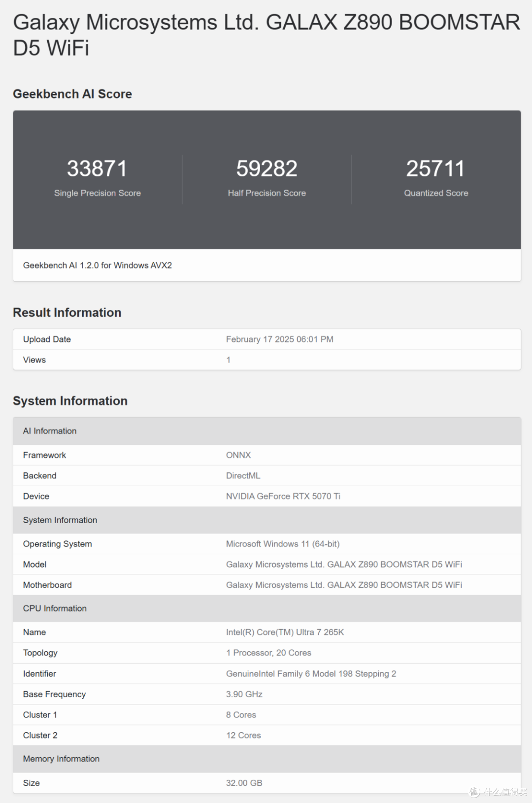Select the 25711 quantized score value
The width and height of the screenshot is (532, 803).
[436, 168]
